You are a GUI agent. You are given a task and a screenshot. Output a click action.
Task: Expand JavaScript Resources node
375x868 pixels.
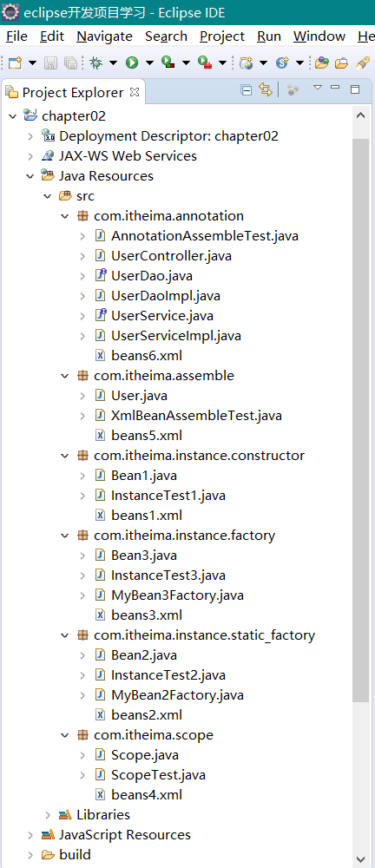click(30, 835)
